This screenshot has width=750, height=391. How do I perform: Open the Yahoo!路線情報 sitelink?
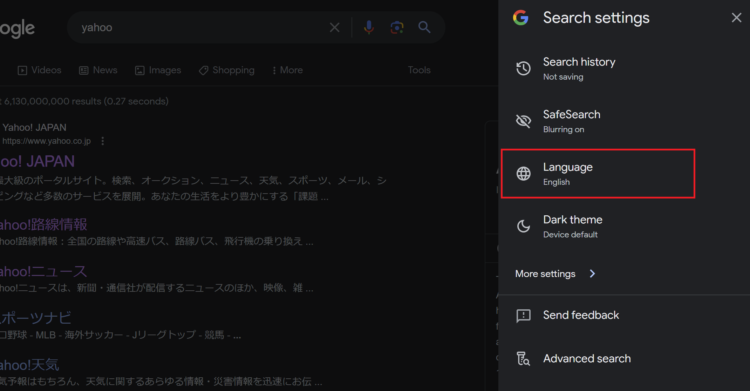coord(44,224)
